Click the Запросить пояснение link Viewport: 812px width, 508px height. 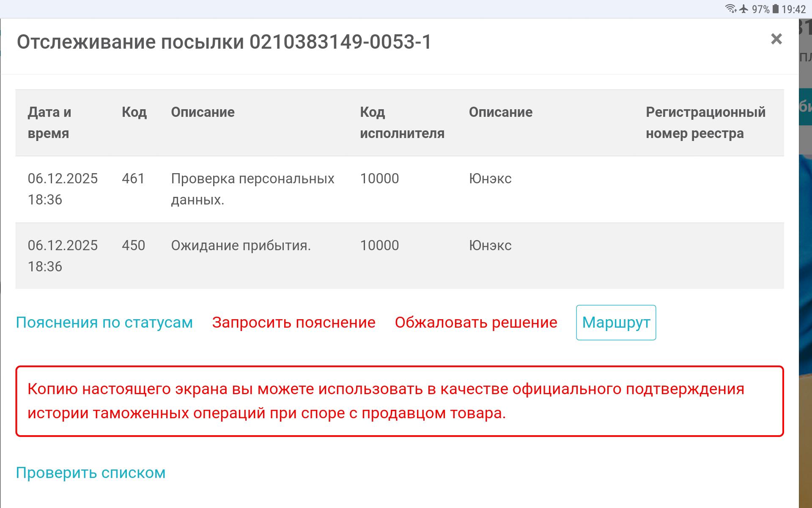294,323
